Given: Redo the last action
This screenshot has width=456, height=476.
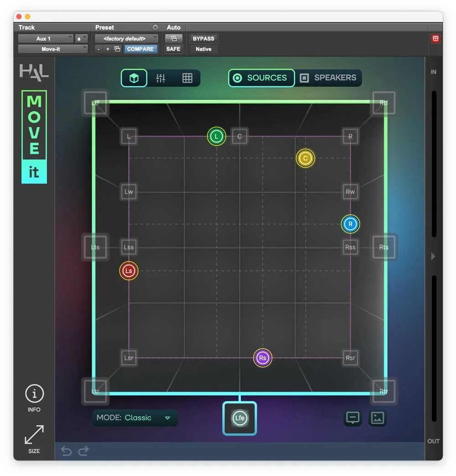Looking at the screenshot, I should click(83, 451).
